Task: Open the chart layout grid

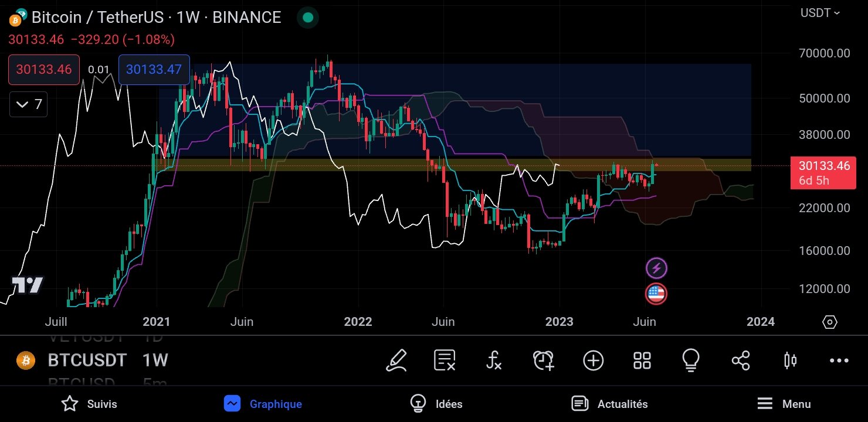Action: coord(642,360)
